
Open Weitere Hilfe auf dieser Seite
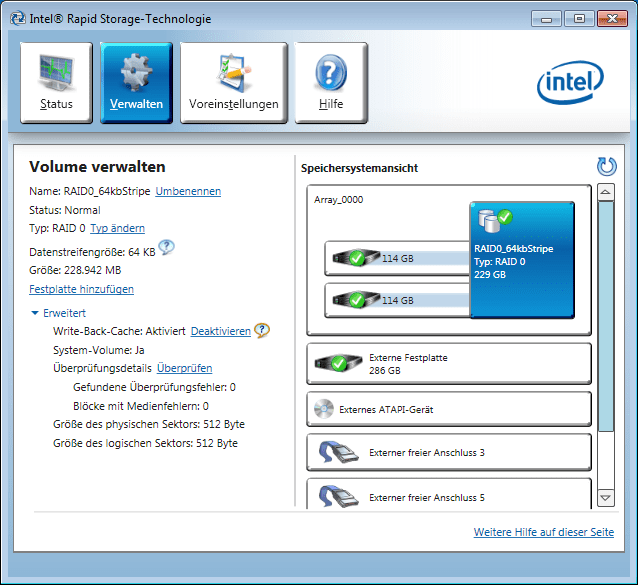[x=544, y=532]
